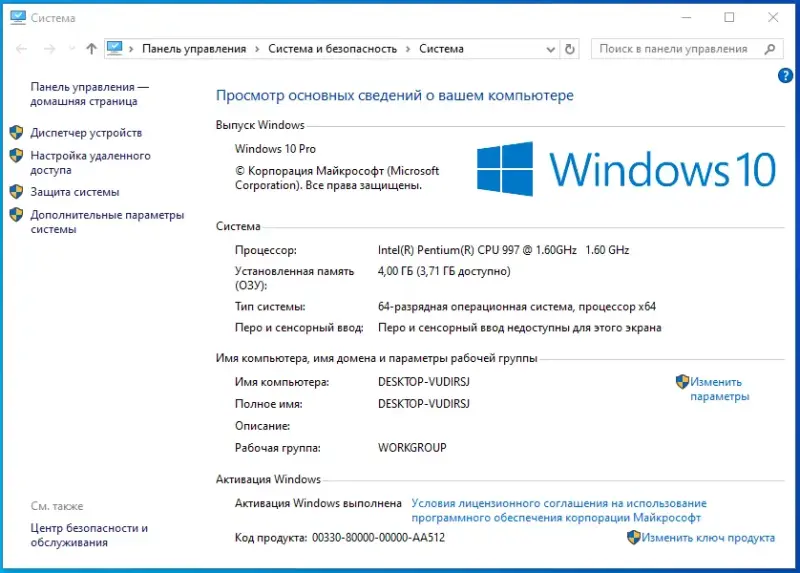The image size is (800, 573).
Task: Click shield icon beside Изменить ключ продукта
Action: [x=634, y=537]
